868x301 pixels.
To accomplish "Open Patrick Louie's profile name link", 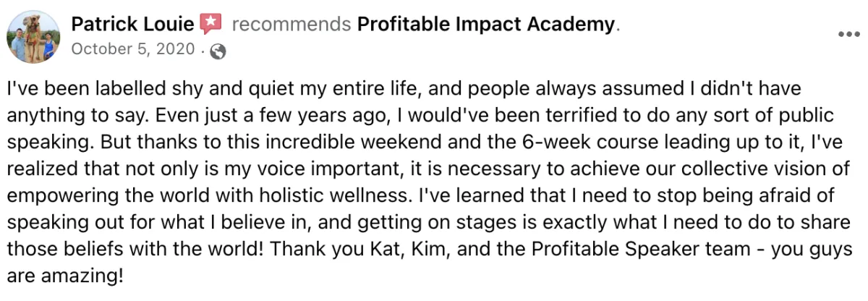I will [x=132, y=25].
